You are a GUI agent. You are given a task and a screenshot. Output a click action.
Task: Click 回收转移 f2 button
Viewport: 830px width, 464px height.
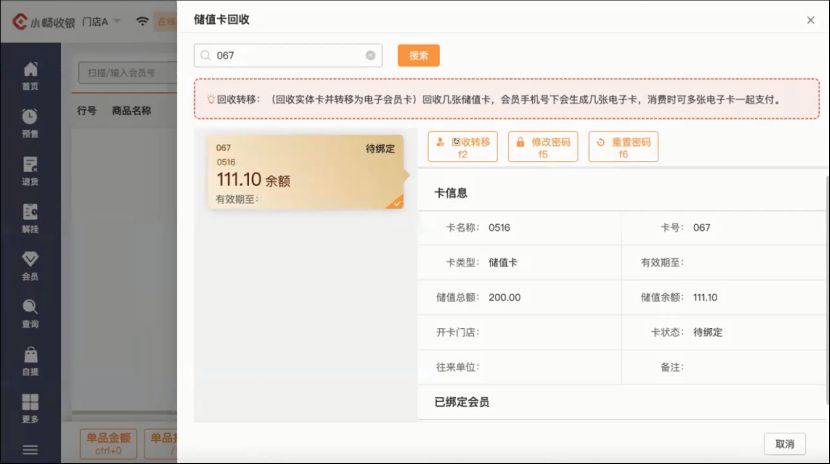coord(463,147)
